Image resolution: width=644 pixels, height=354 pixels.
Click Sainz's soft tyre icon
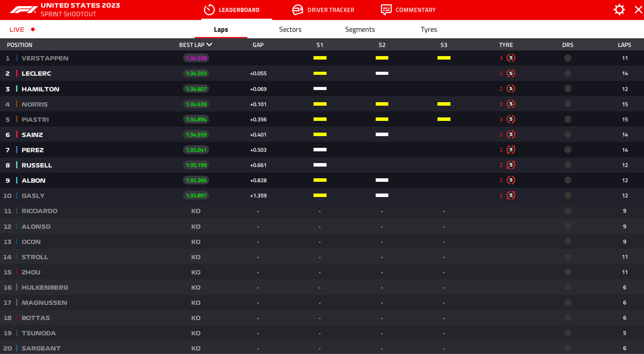pos(511,134)
